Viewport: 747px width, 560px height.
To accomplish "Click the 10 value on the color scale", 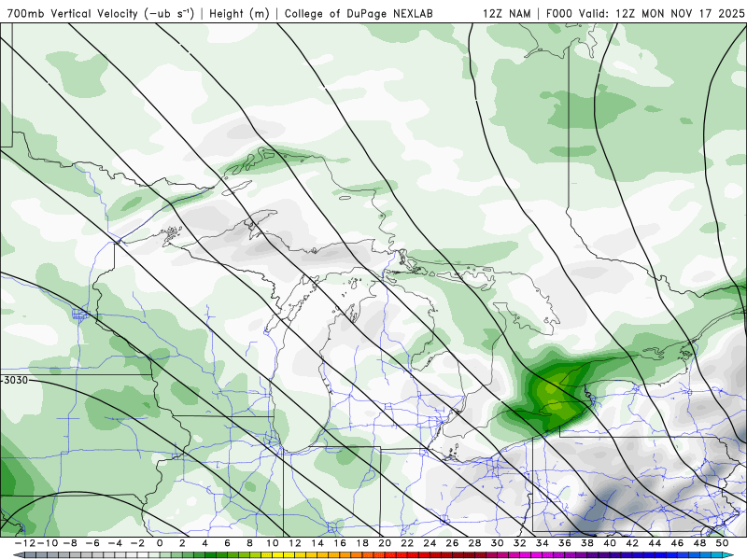I will click(x=272, y=543).
